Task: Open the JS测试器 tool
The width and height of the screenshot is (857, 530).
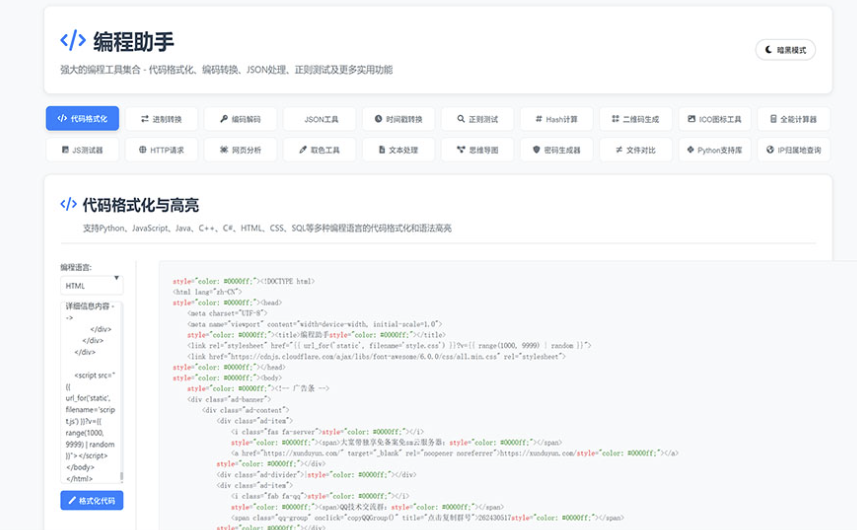Action: [x=83, y=150]
